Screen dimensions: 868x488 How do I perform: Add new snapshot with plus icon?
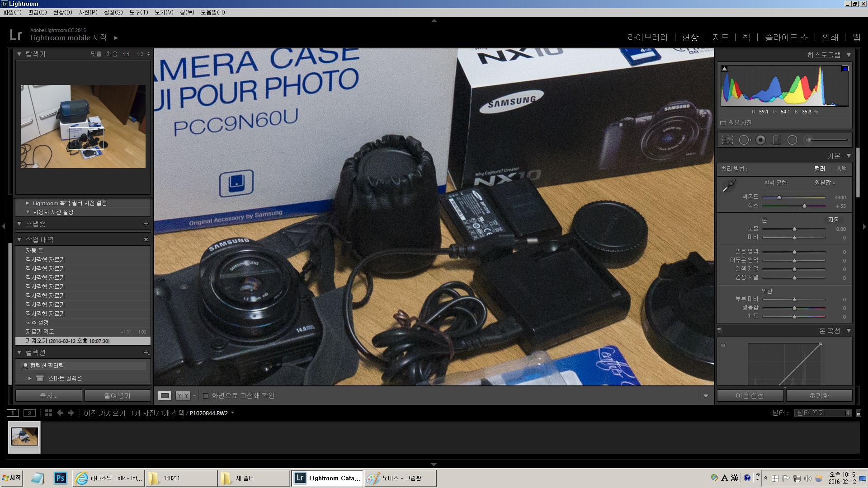[x=146, y=224]
